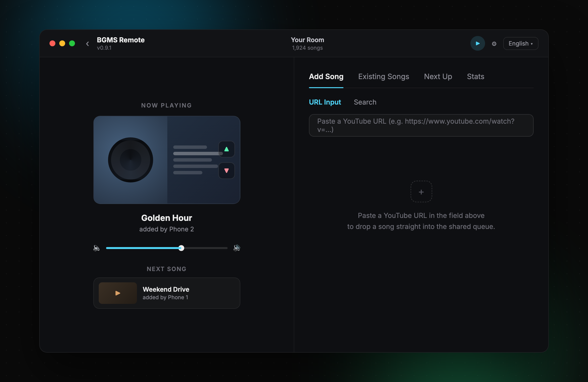This screenshot has width=588, height=382.
Task: Select the URL Input mode
Action: [x=325, y=102]
